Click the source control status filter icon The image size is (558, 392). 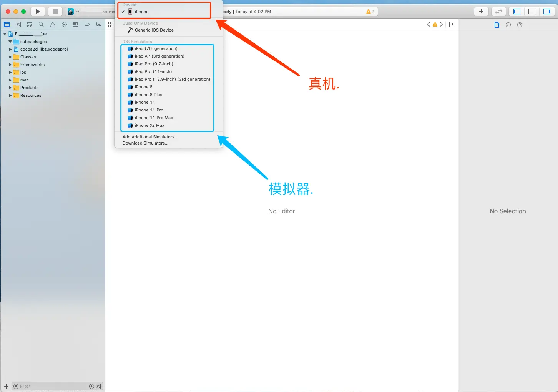pos(98,386)
